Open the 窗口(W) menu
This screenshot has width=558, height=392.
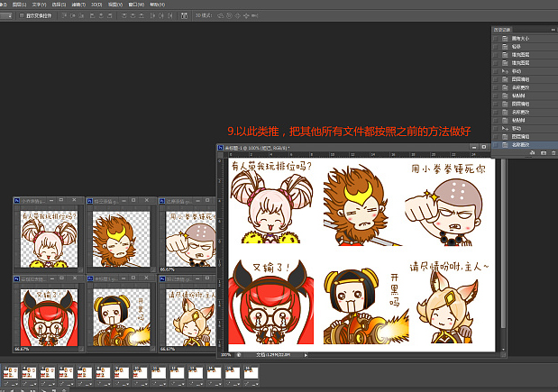point(136,5)
